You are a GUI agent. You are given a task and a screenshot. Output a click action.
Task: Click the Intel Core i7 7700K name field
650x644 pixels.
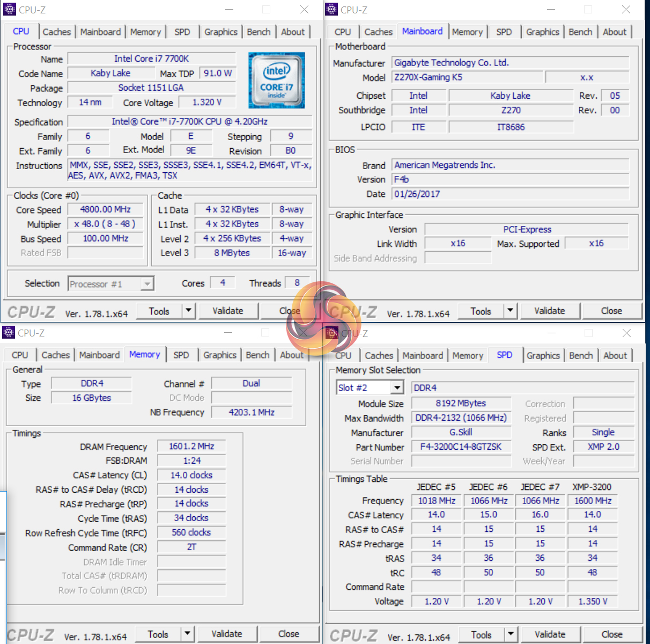pyautogui.click(x=152, y=58)
